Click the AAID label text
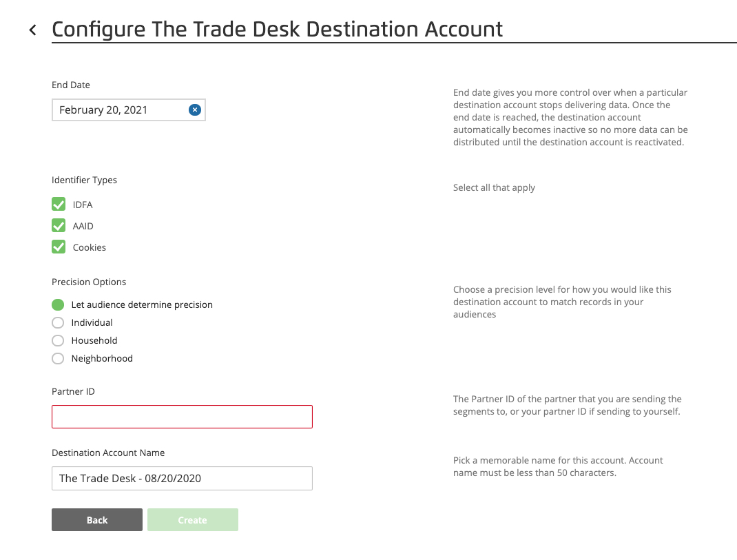The height and width of the screenshot is (560, 737). tap(83, 226)
